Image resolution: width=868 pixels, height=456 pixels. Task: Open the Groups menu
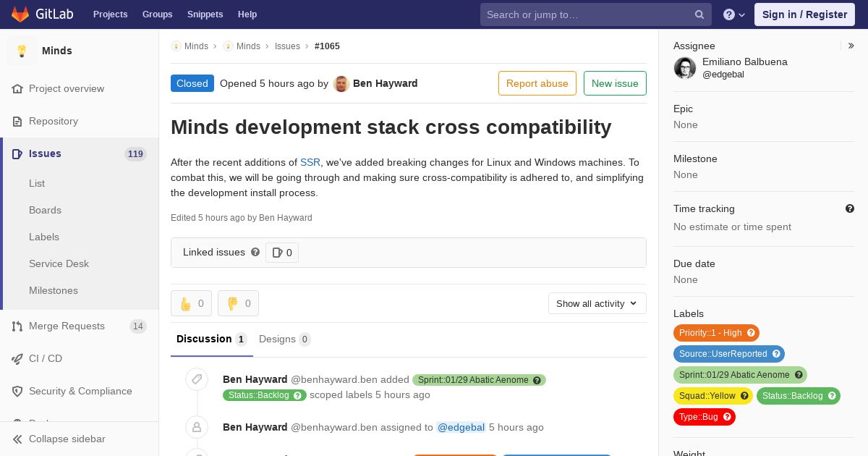pos(157,14)
